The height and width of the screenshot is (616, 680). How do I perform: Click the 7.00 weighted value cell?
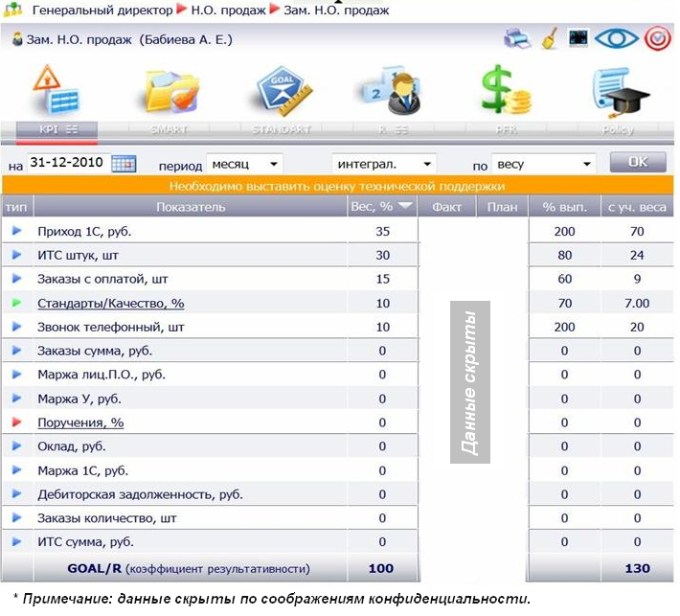point(637,304)
